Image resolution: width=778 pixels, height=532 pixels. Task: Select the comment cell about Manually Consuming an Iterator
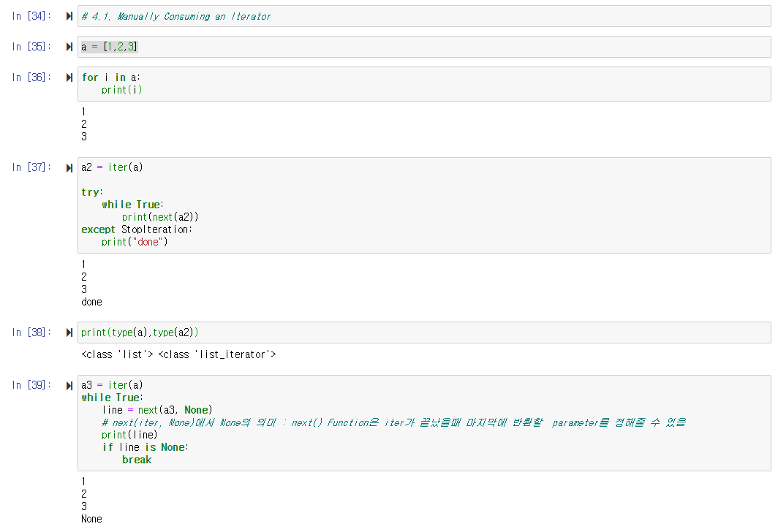[292, 15]
